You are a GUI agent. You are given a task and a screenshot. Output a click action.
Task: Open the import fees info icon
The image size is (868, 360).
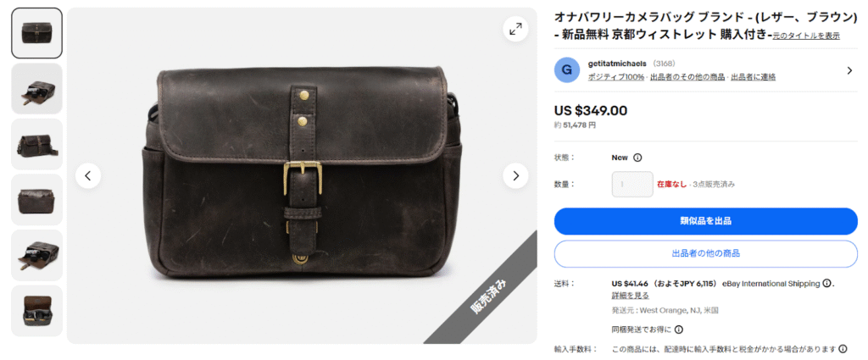tap(843, 349)
